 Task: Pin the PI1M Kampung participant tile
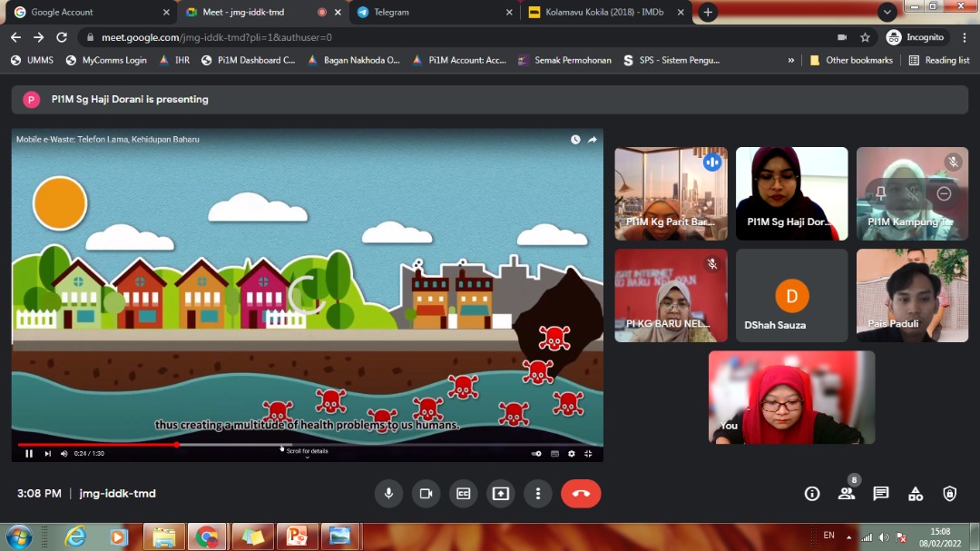(x=880, y=193)
